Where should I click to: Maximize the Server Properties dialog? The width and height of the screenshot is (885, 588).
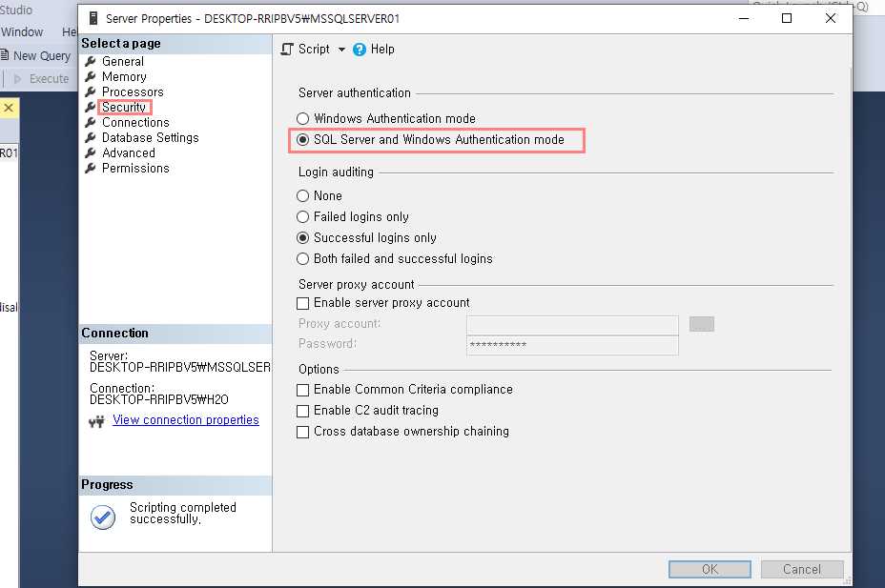point(787,19)
